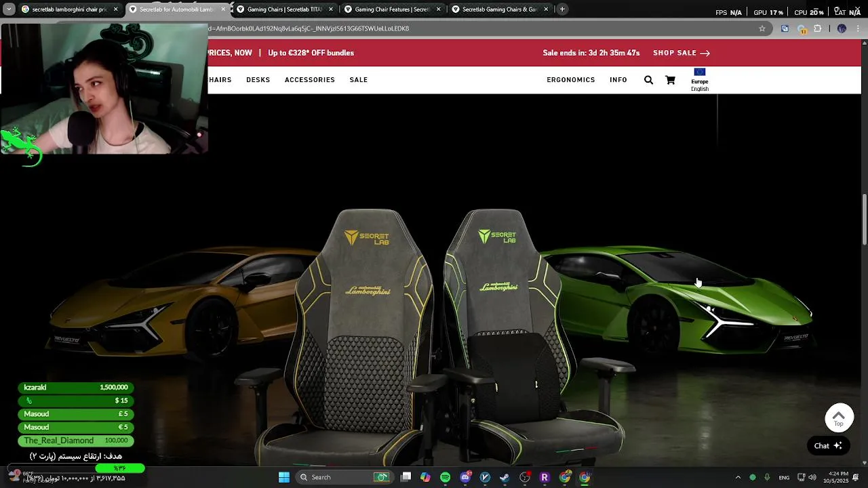Open the site search magnifier icon
The image size is (868, 488).
[x=648, y=80]
